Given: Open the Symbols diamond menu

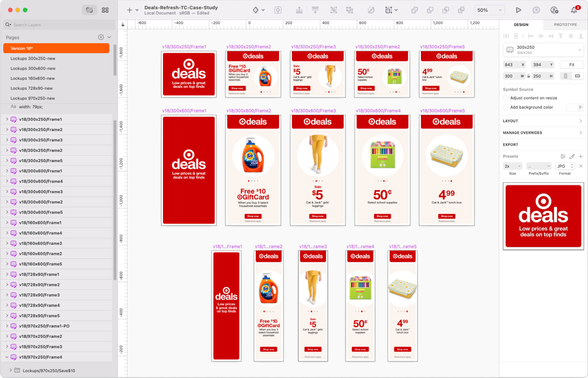Looking at the screenshot, I should click(259, 10).
